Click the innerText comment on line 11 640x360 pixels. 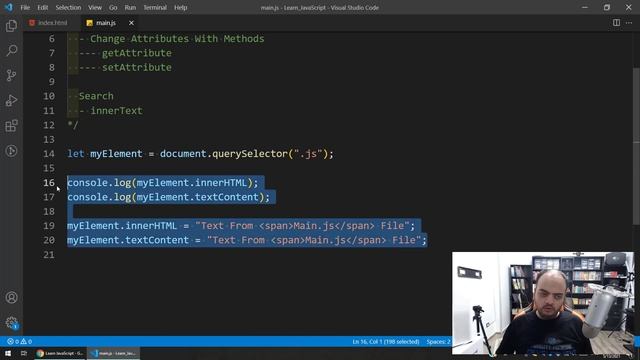(x=116, y=111)
